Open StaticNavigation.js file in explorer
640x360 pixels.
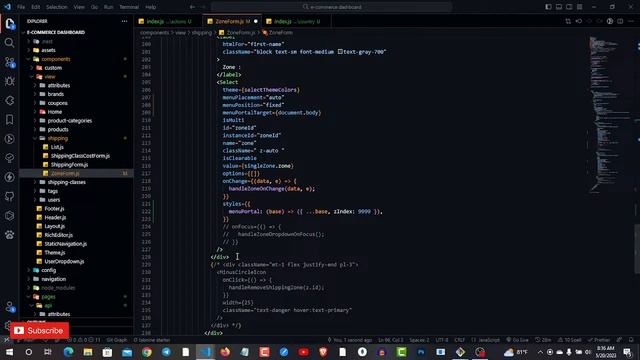65,244
